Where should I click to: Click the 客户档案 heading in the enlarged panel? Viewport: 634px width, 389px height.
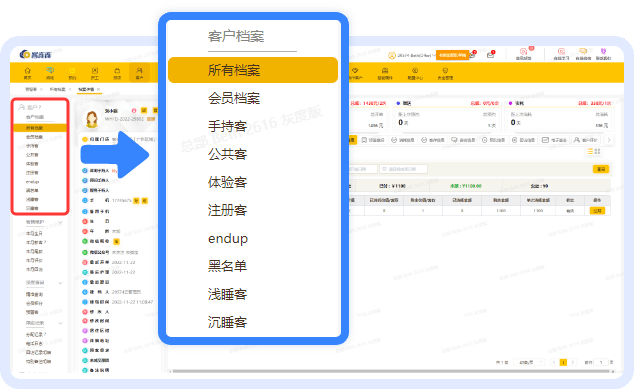click(236, 36)
